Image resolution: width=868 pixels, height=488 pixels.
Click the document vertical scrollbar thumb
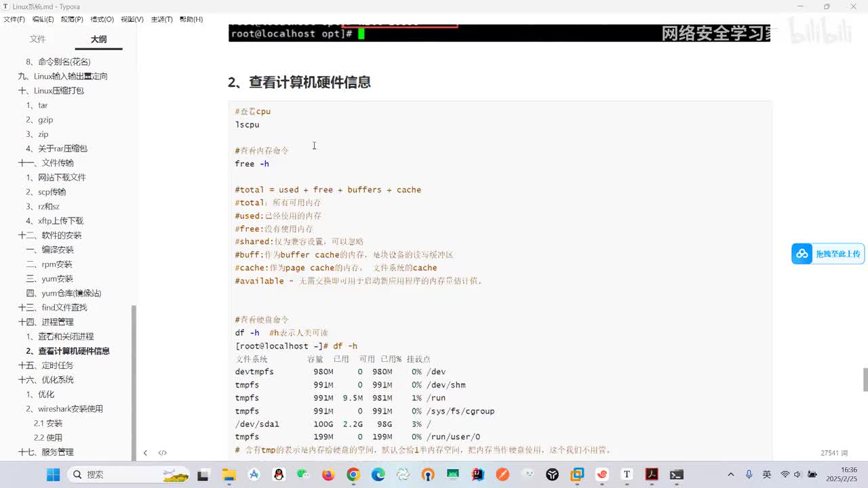[865, 380]
